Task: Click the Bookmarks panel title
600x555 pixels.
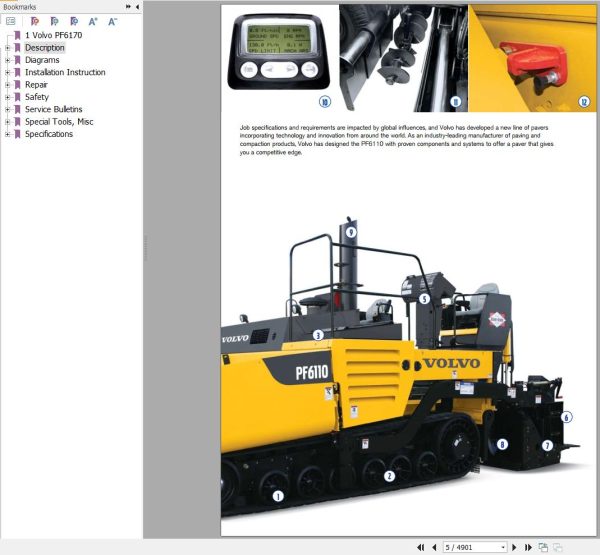Action: pyautogui.click(x=20, y=7)
